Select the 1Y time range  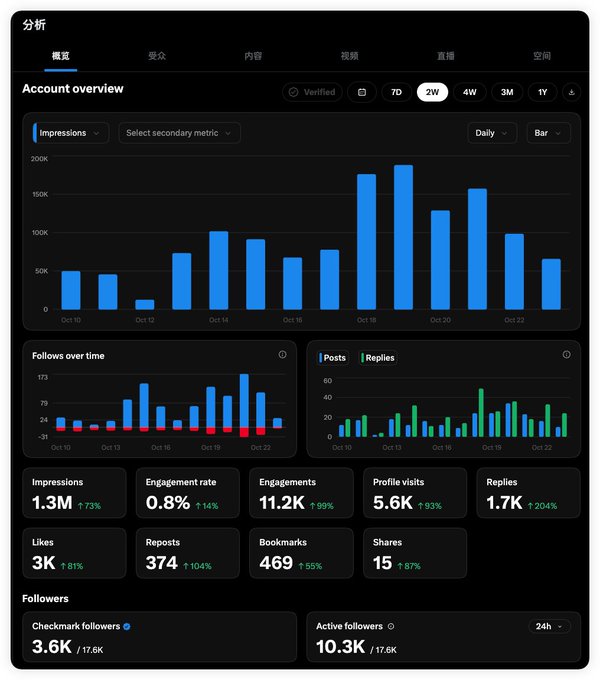coord(542,92)
